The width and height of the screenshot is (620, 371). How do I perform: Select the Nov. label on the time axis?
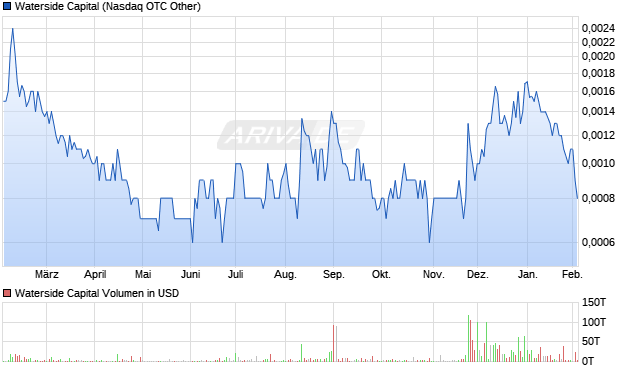433,274
